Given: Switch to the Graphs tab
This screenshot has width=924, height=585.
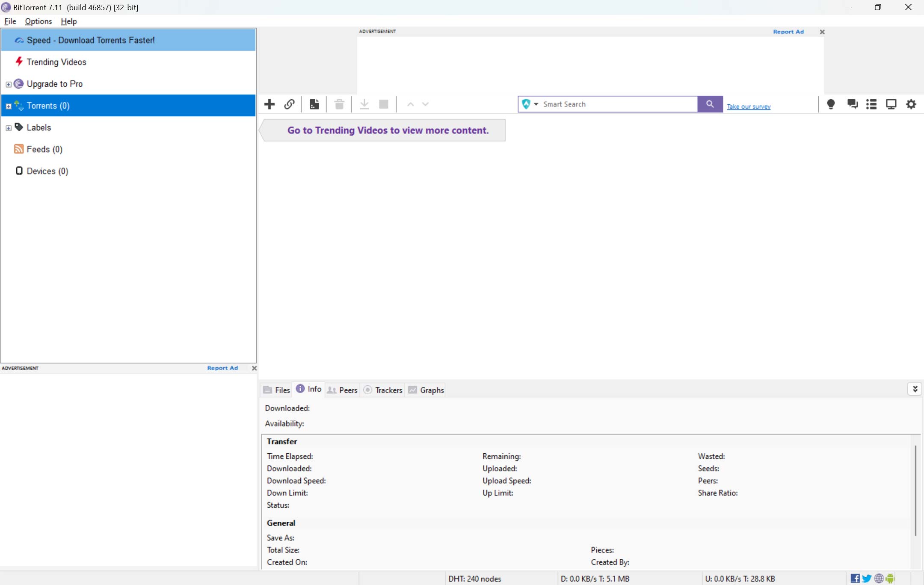Looking at the screenshot, I should pyautogui.click(x=426, y=390).
